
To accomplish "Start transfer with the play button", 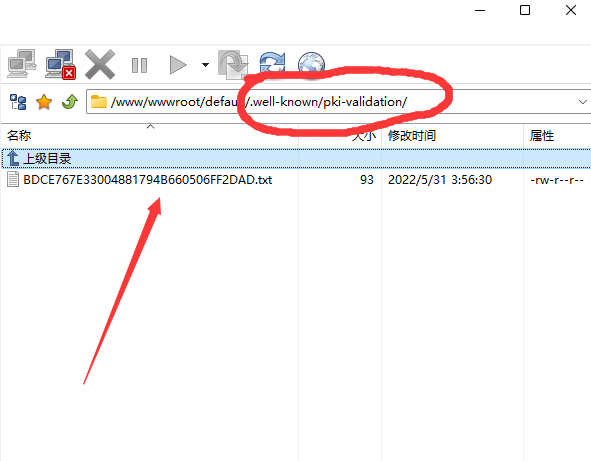I will 178,65.
